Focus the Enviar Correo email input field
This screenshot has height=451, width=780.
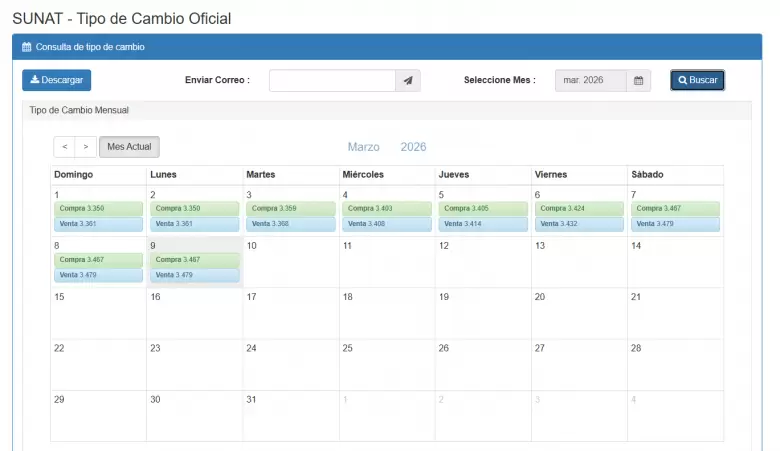pyautogui.click(x=332, y=81)
